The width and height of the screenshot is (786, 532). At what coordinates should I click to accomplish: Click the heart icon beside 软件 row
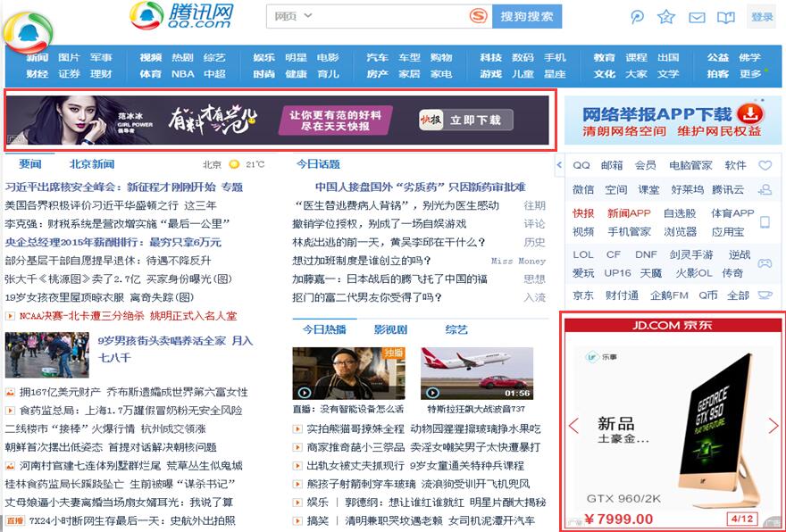coord(765,165)
